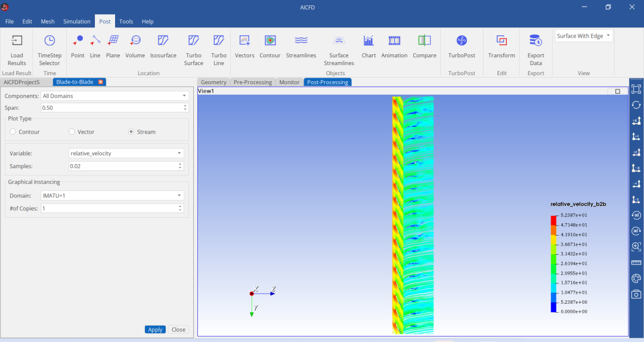Screen dimensions: 644x342
Task: Click the Samples value stepper arrows
Action: coord(180,166)
